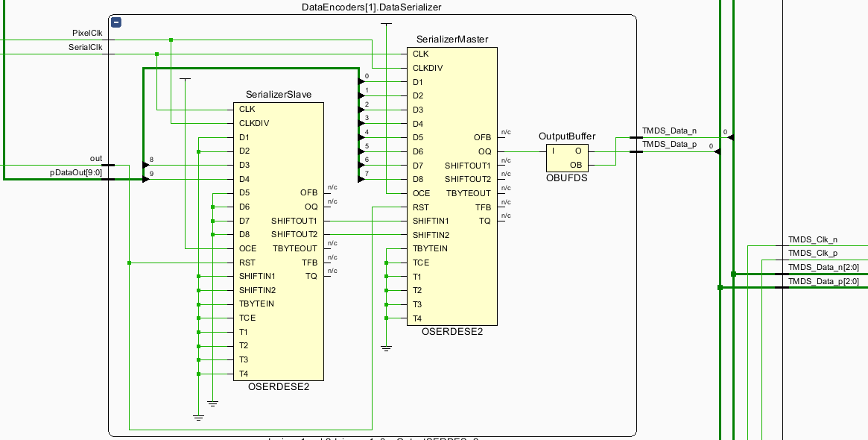Click the OBUFDS type label
Image resolution: width=868 pixels, height=440 pixels.
[568, 178]
